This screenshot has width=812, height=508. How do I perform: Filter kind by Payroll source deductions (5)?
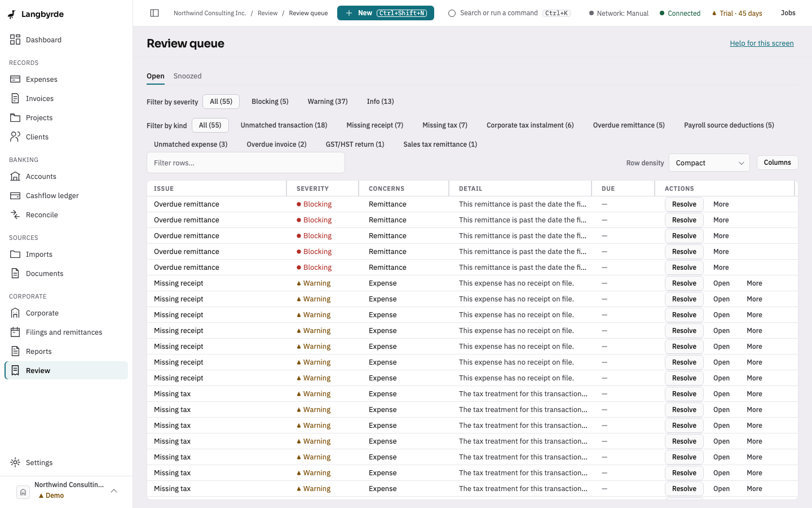click(729, 125)
